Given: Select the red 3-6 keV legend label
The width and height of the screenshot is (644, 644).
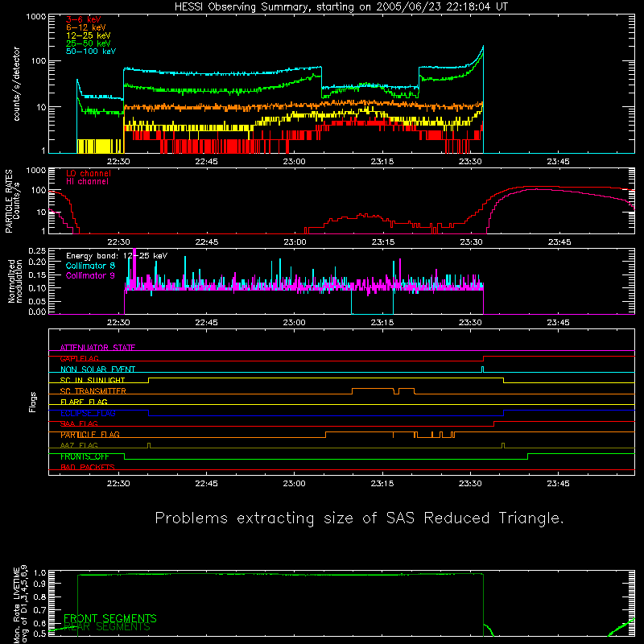Looking at the screenshot, I should [83, 19].
